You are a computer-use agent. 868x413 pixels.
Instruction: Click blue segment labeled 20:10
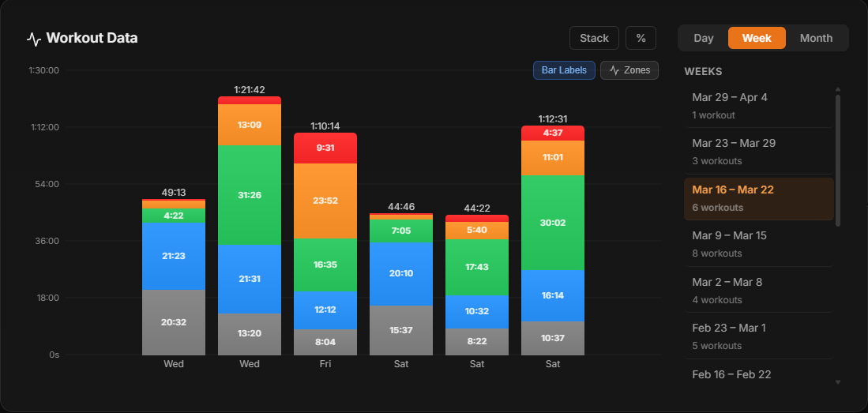[401, 273]
